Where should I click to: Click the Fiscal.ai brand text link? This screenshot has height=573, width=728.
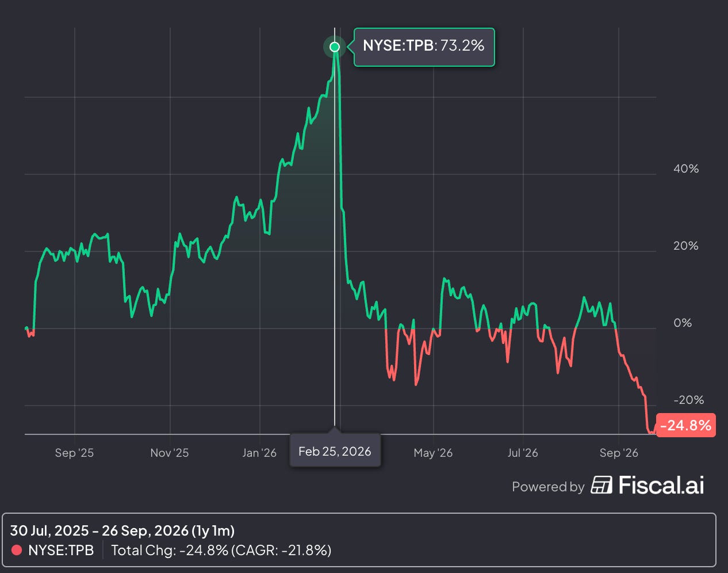(661, 485)
